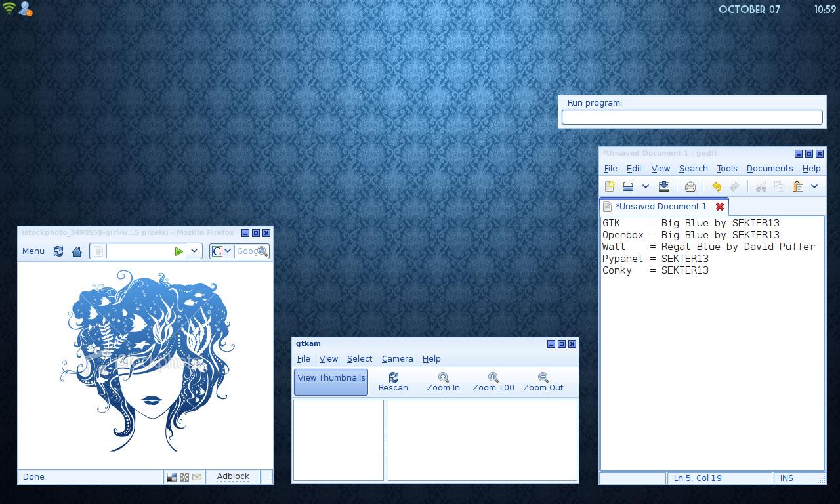Click the 'Conky = SEKTER13' line in gedit
Screen dimensions: 840x504
coord(656,270)
